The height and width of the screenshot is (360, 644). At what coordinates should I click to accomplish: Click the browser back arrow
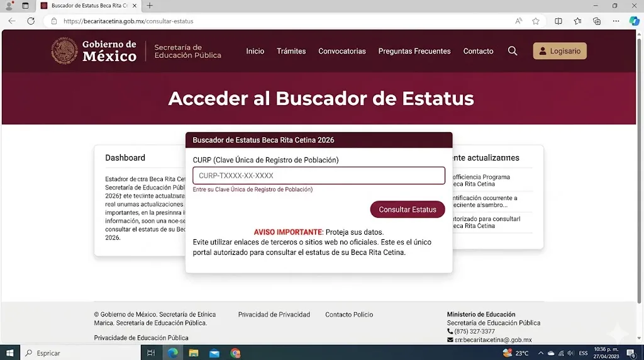click(12, 21)
